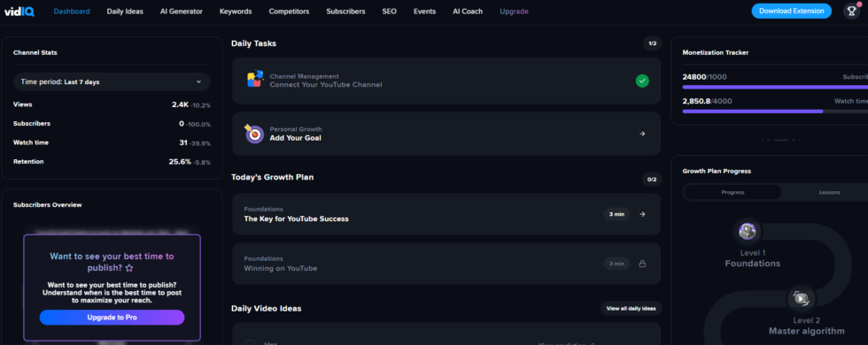Open the Winning on YouTube lesson
This screenshot has height=345, width=868.
(446, 264)
